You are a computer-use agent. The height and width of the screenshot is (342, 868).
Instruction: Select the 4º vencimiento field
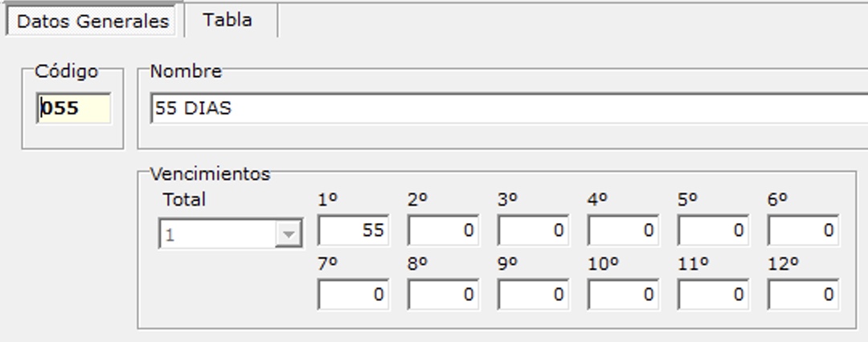tap(623, 230)
